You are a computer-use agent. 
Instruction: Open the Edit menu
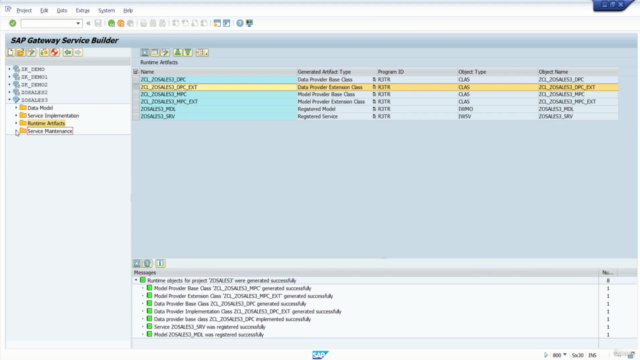44,10
